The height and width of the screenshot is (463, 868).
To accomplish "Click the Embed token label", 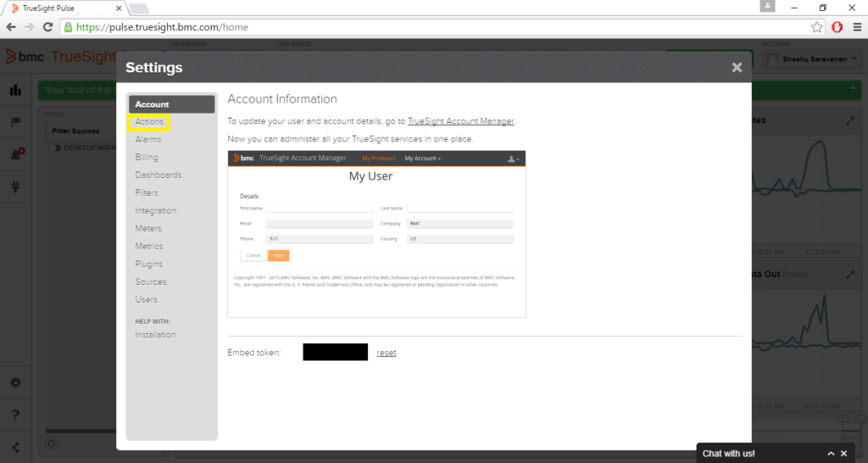I will pyautogui.click(x=254, y=353).
